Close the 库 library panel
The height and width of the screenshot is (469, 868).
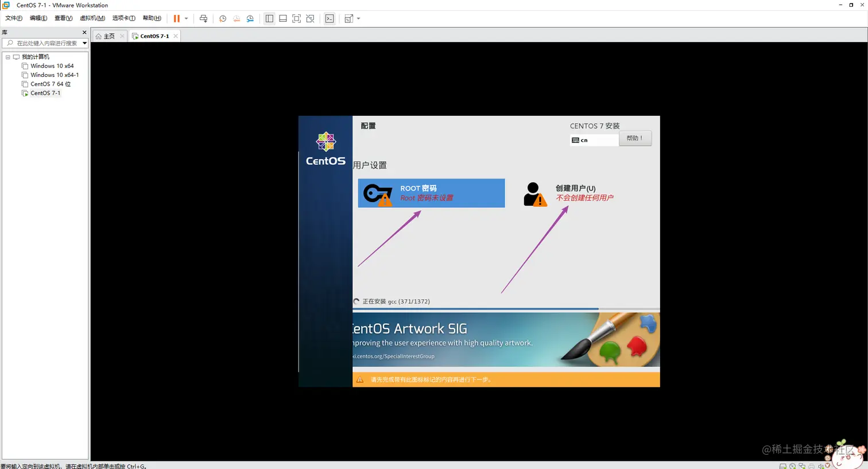84,33
